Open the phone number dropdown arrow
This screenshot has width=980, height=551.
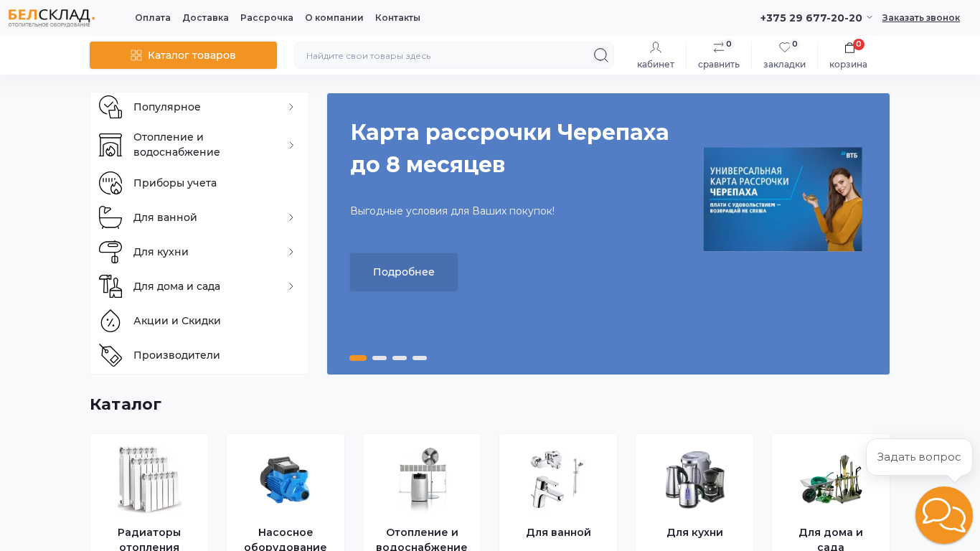point(870,17)
